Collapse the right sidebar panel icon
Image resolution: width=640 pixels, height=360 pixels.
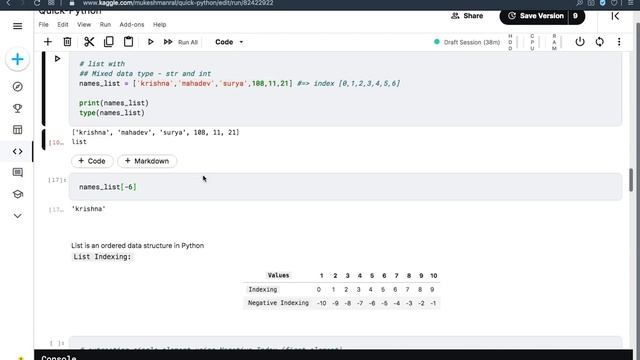click(x=615, y=16)
